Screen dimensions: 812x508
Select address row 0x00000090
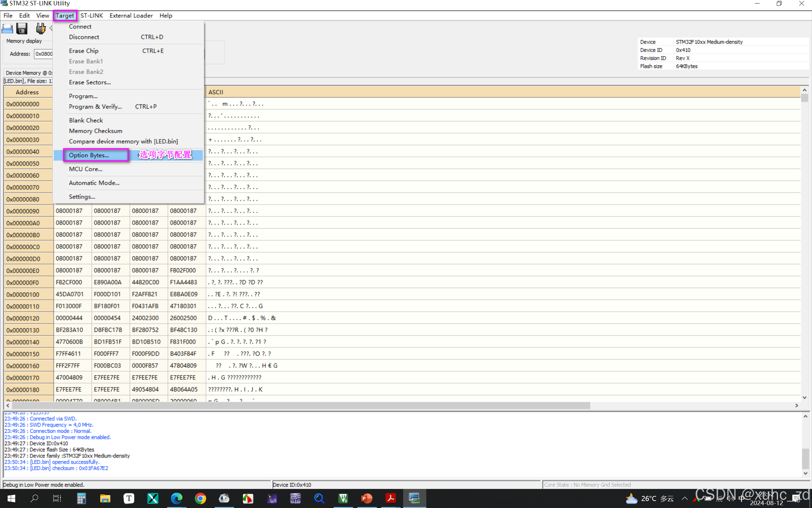[29, 211]
